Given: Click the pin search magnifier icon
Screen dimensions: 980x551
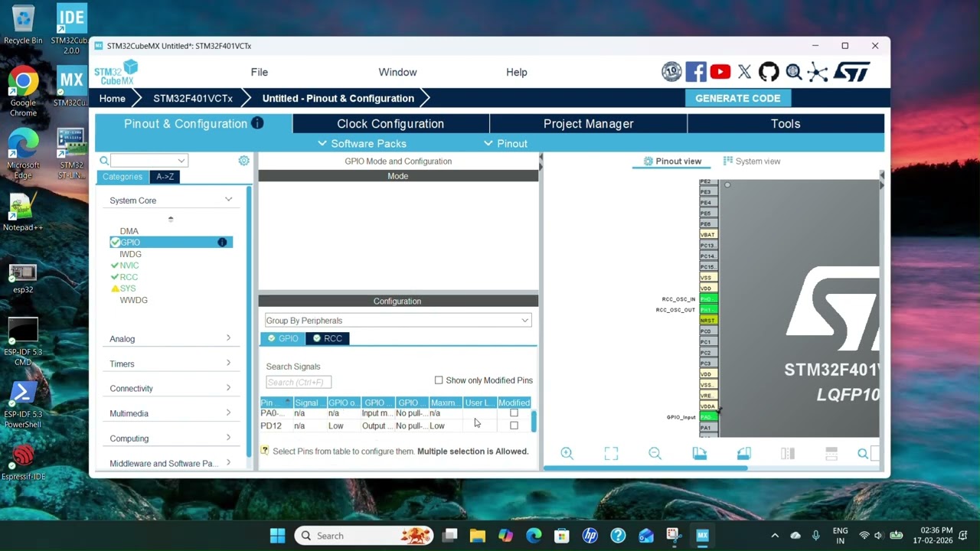Looking at the screenshot, I should pos(863,454).
